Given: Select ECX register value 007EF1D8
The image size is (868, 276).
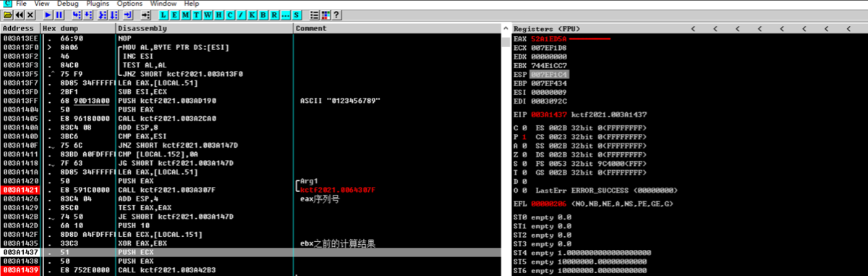Looking at the screenshot, I should pyautogui.click(x=548, y=47).
